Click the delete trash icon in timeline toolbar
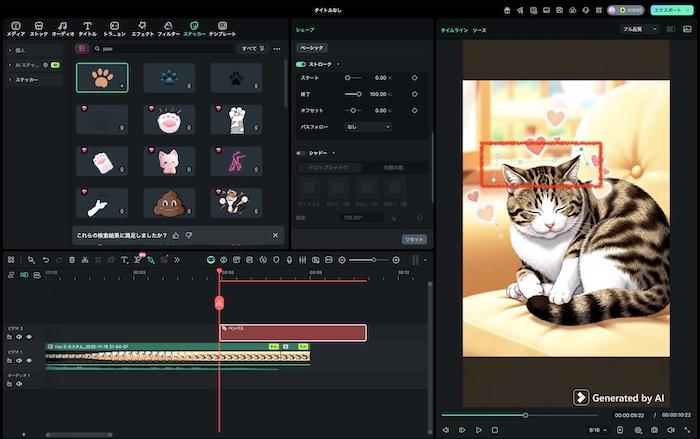 71,260
